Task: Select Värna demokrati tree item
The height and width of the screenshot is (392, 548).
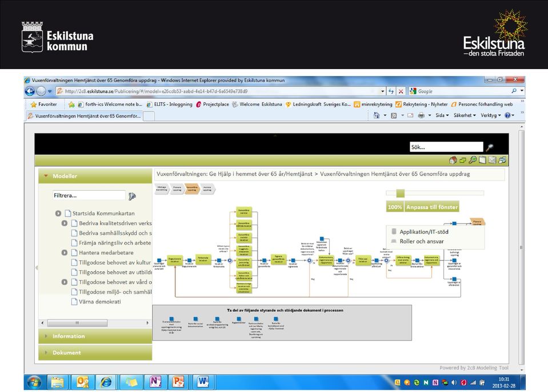Action: pyautogui.click(x=99, y=302)
